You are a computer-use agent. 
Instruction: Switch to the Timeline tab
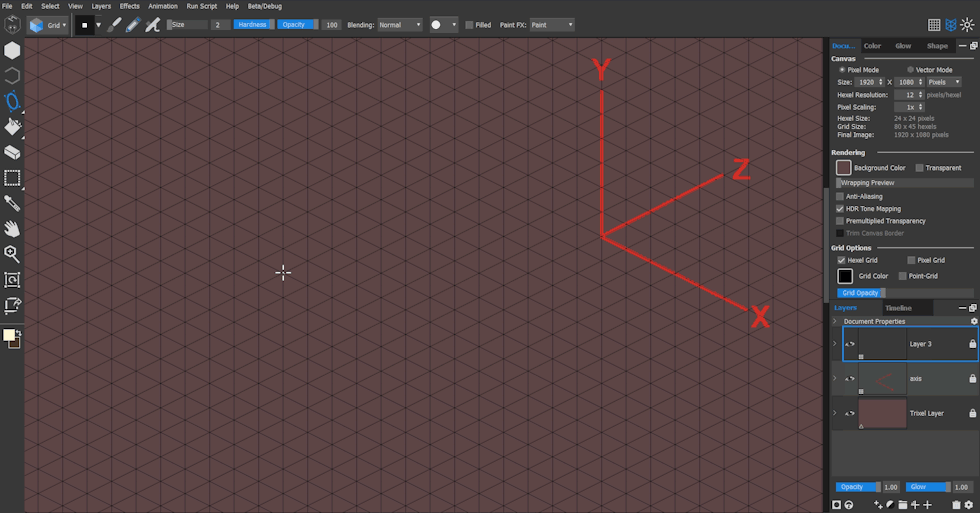coord(898,308)
